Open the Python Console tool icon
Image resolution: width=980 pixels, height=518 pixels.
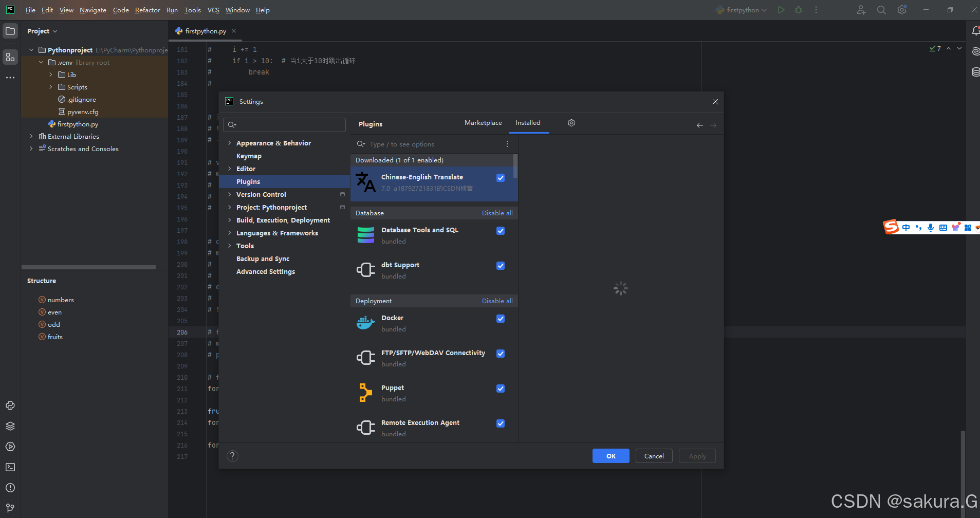coord(10,405)
